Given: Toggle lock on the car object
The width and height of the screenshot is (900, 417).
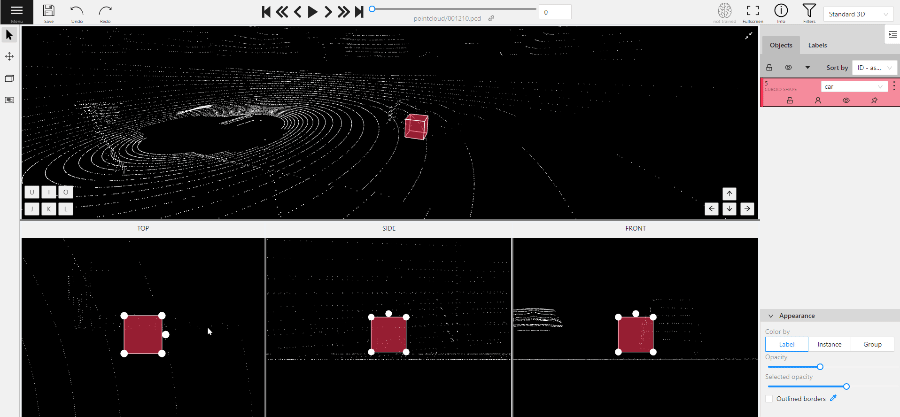Looking at the screenshot, I should (x=790, y=101).
